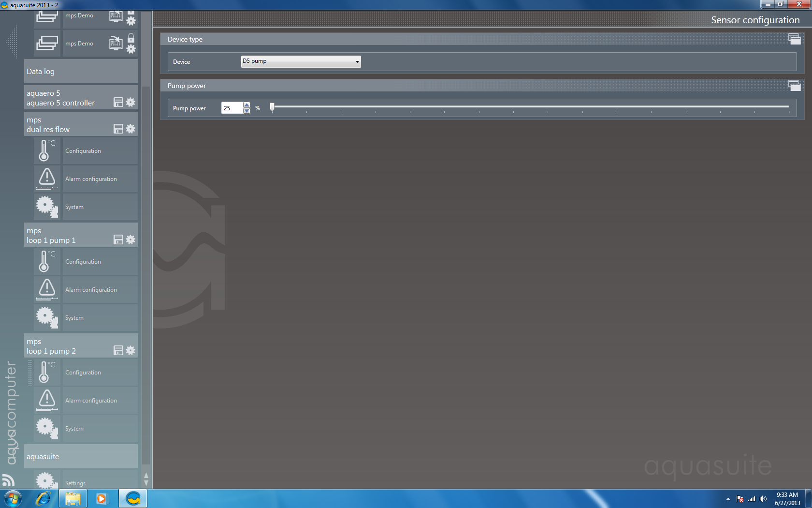Select the mps dual res flow header
The width and height of the screenshot is (812, 508).
point(81,124)
